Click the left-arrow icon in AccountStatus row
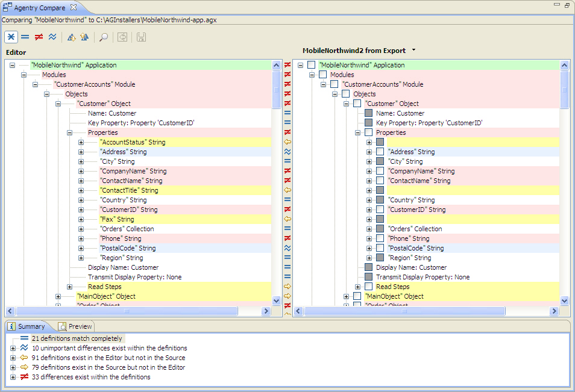Viewport: 575px width, 392px height. coord(287,142)
